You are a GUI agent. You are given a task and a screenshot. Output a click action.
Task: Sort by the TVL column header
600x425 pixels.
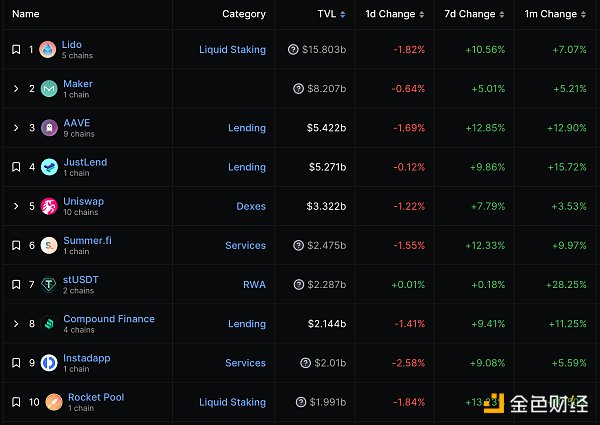pyautogui.click(x=325, y=14)
